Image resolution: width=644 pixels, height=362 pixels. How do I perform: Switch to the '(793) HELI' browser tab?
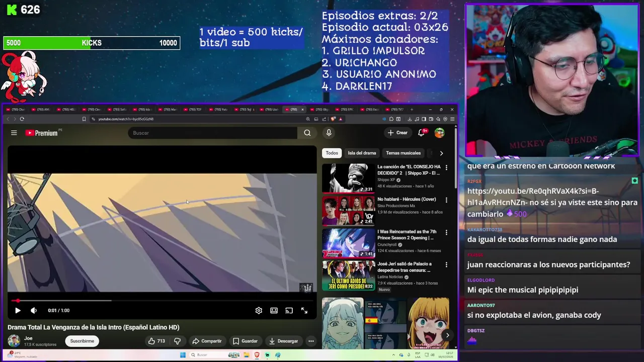point(67,109)
